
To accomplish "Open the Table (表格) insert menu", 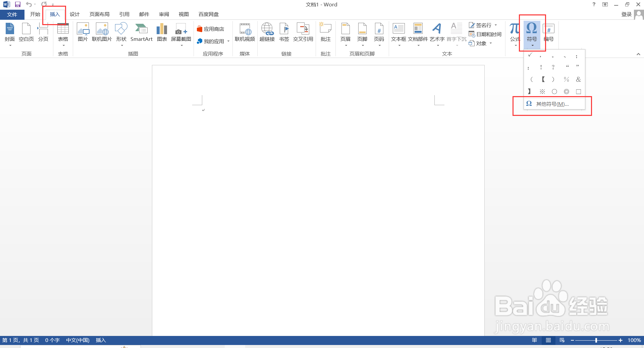I will 63,33.
